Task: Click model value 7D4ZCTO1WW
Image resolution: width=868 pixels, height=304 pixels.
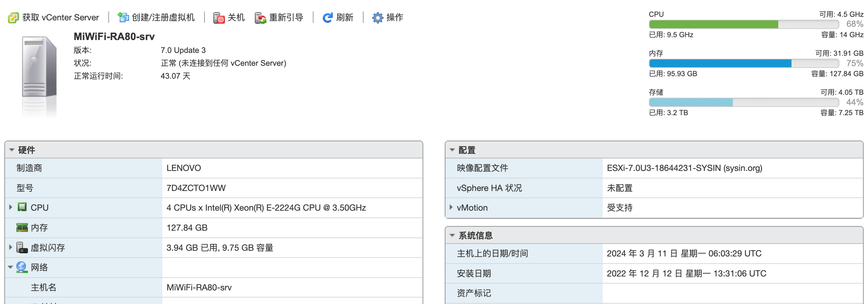Action: click(x=196, y=188)
